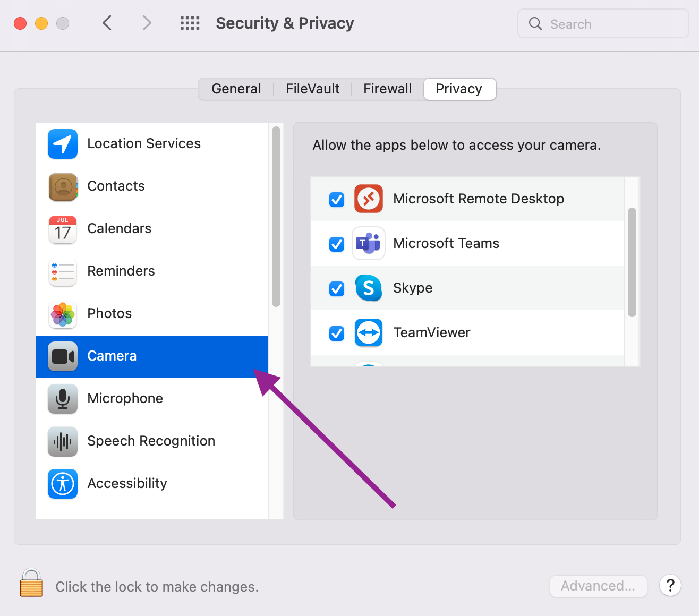
Task: Select the Firewall tab
Action: click(387, 89)
